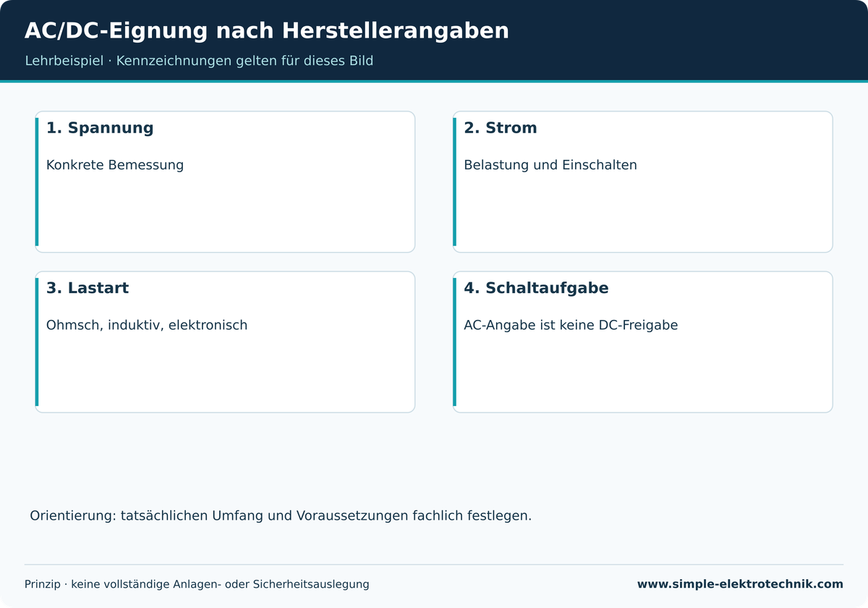Screen dimensions: 868x608
Task: Select the text "AC-Angabe ist keine DC-Freigabe"
Action: pos(571,325)
